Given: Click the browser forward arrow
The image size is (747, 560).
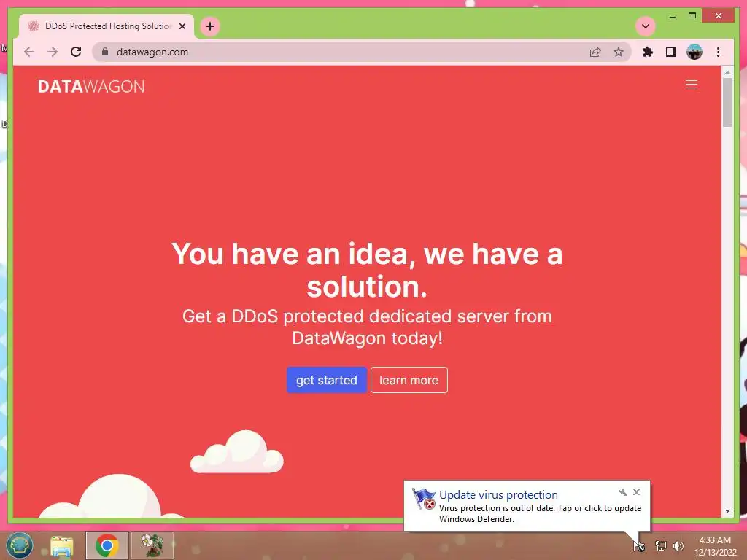Looking at the screenshot, I should click(x=53, y=52).
